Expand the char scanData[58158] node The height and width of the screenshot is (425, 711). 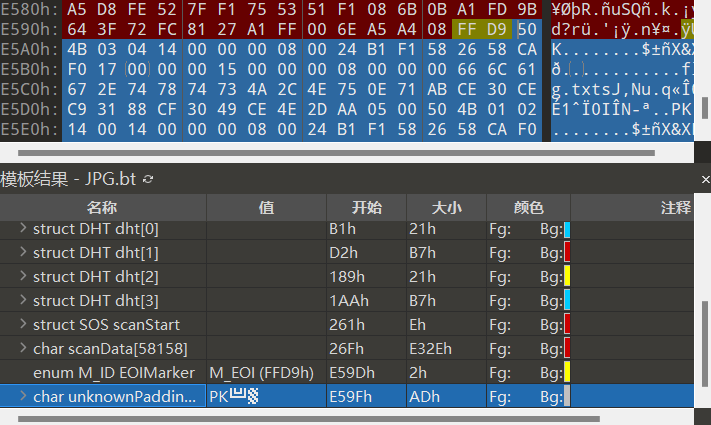(x=24, y=348)
